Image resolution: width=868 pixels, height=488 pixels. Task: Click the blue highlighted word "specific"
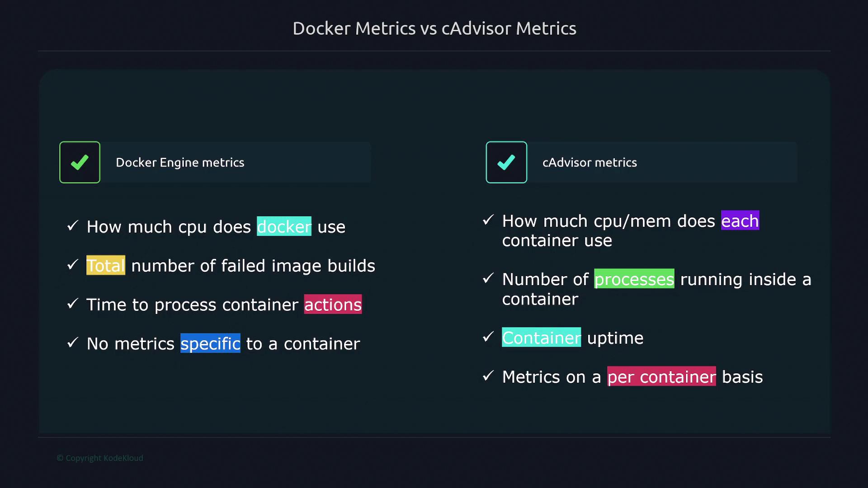210,343
